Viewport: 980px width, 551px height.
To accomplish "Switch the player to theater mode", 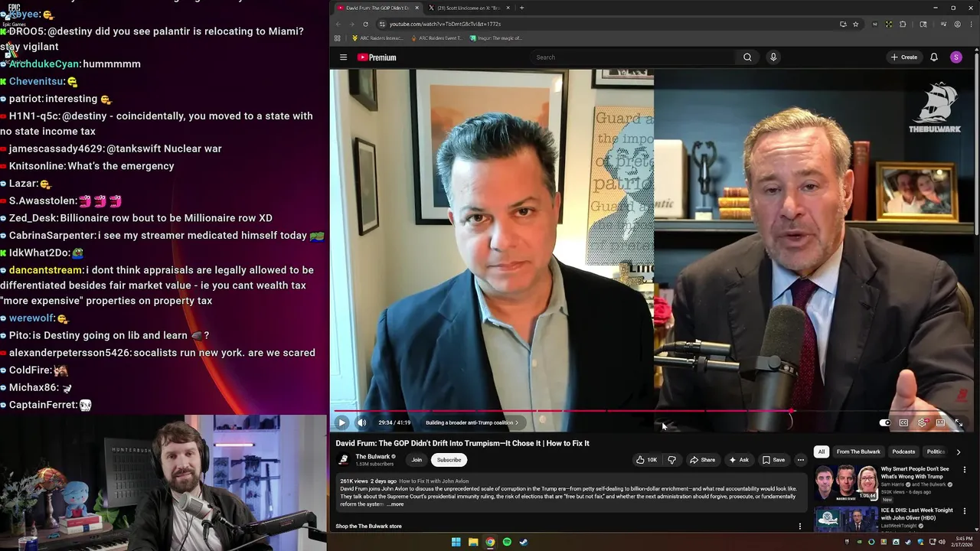I will pos(940,422).
